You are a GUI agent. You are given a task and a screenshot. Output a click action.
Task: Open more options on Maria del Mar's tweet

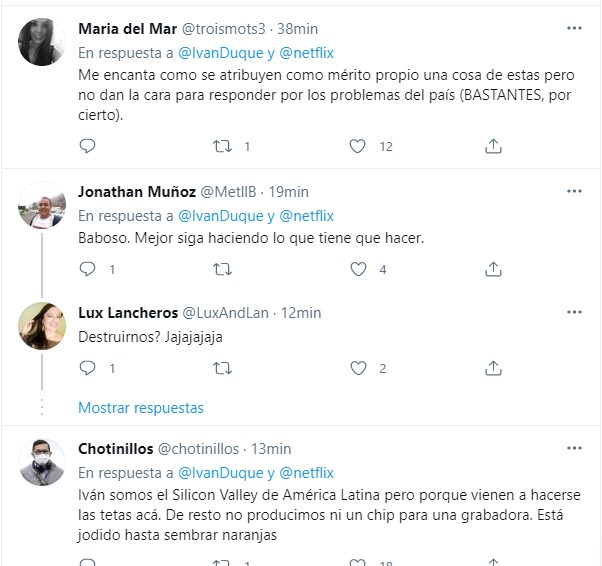tap(574, 28)
